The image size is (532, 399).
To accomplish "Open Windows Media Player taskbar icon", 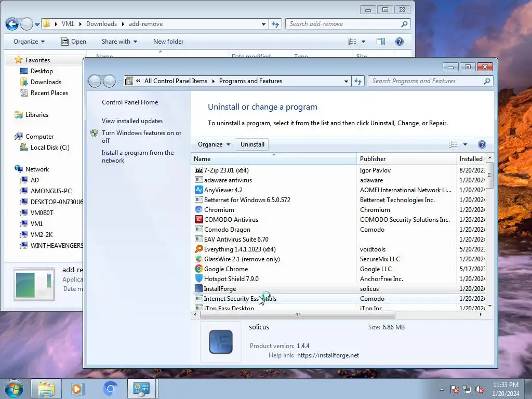I will coord(77,389).
